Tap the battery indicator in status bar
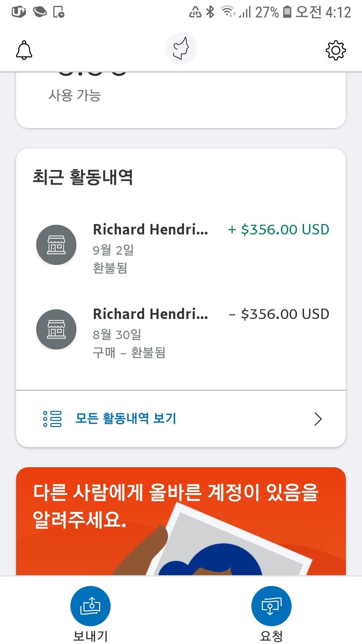The image size is (362, 644). 287,12
